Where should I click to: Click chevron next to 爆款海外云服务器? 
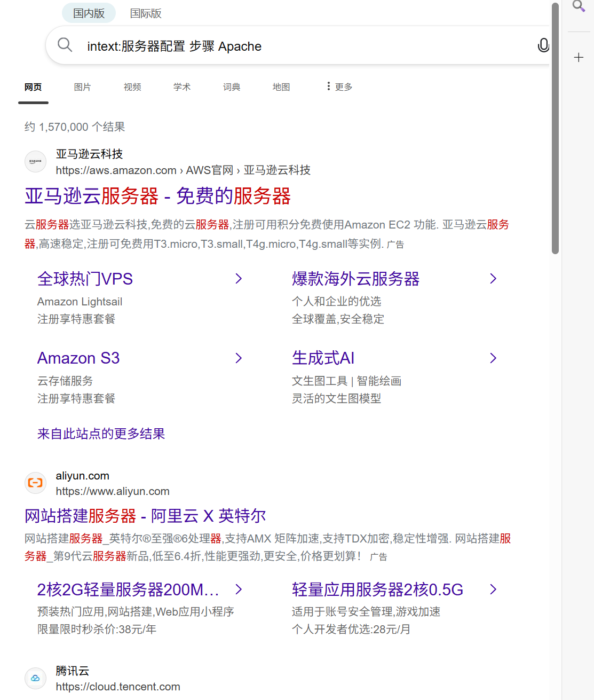(x=493, y=279)
